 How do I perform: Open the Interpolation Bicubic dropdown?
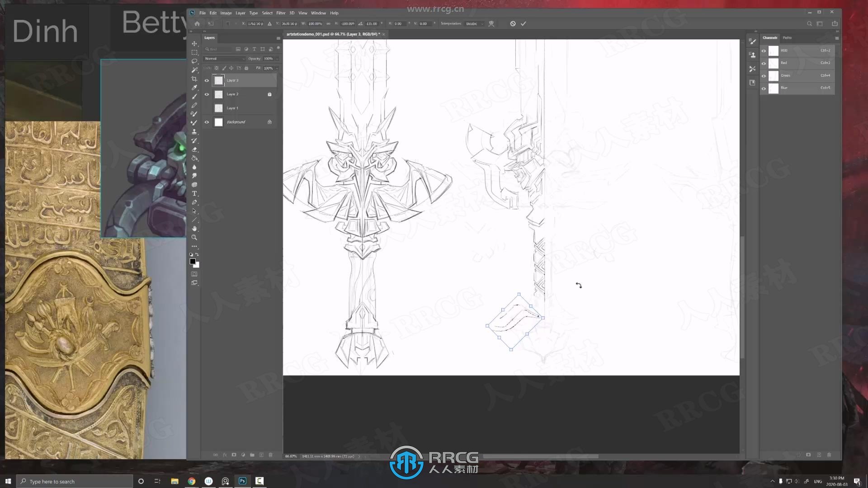click(474, 23)
